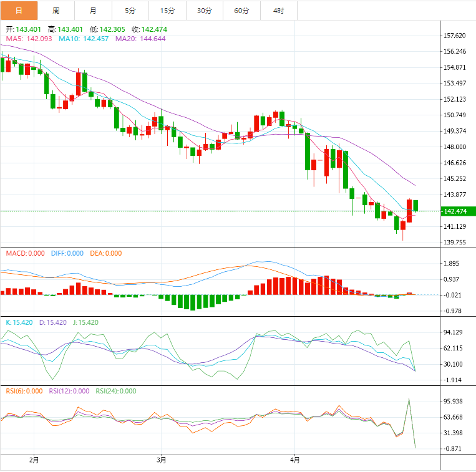Click the 2月 date axis marker

point(34,460)
